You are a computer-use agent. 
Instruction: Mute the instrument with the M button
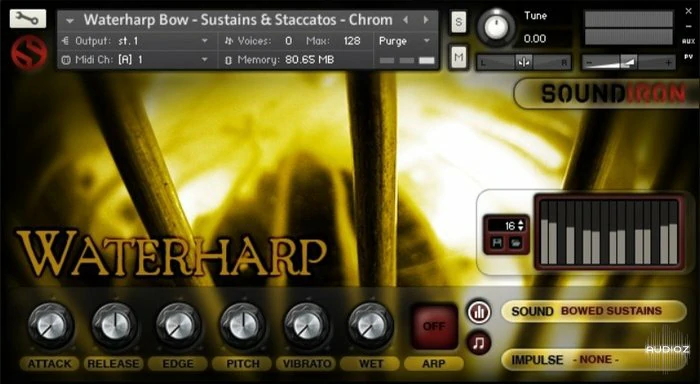[x=458, y=57]
